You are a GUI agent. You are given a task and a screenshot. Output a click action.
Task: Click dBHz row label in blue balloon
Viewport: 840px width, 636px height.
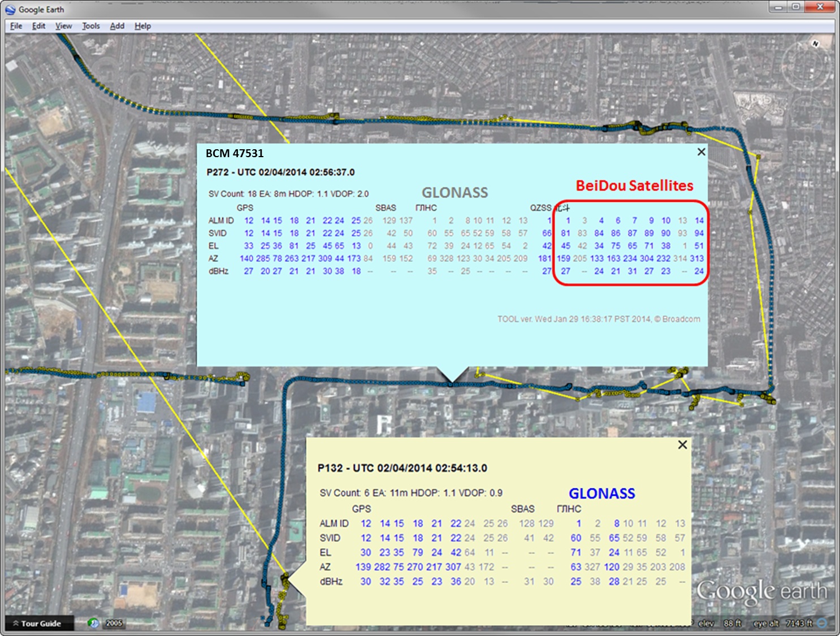[218, 271]
